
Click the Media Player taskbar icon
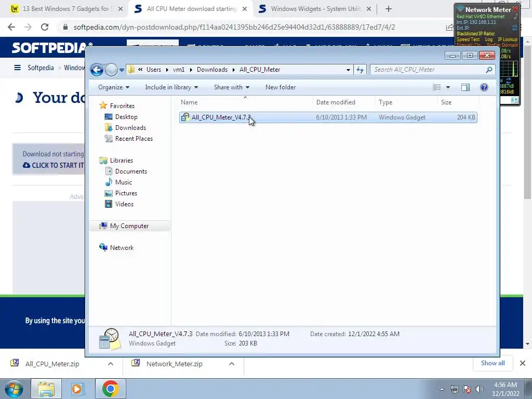[77, 389]
